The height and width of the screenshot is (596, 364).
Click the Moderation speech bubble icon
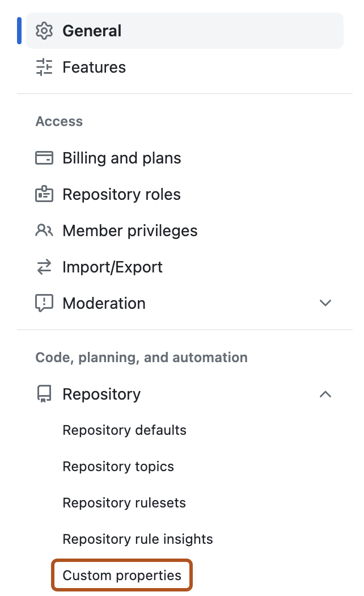(44, 303)
